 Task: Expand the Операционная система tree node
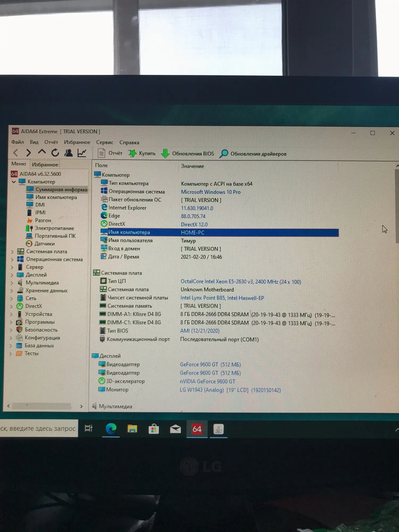pyautogui.click(x=12, y=259)
